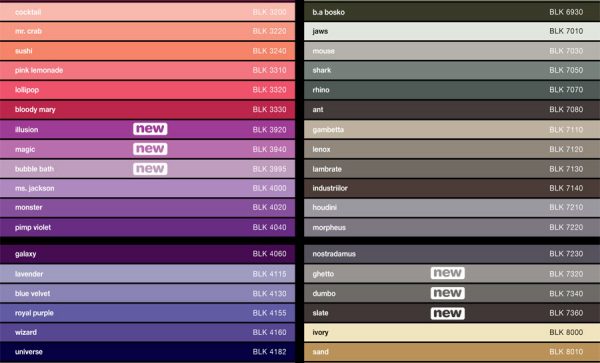600x363 pixels.
Task: Pick the bloody mary color swatch
Action: click(x=147, y=110)
